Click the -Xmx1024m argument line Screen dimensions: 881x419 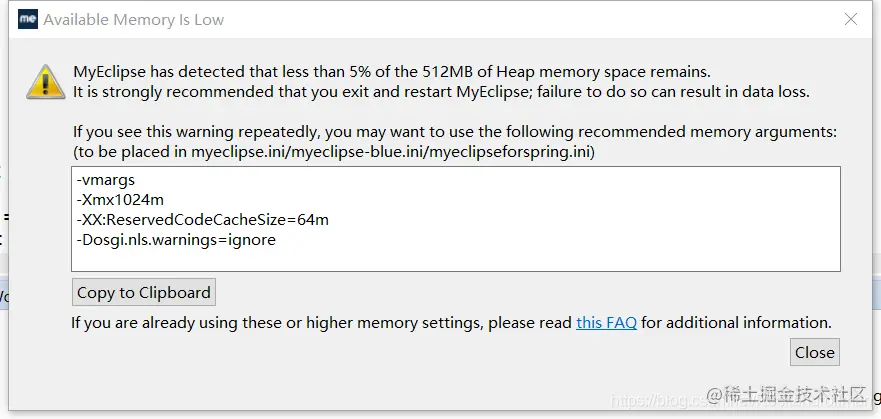120,199
